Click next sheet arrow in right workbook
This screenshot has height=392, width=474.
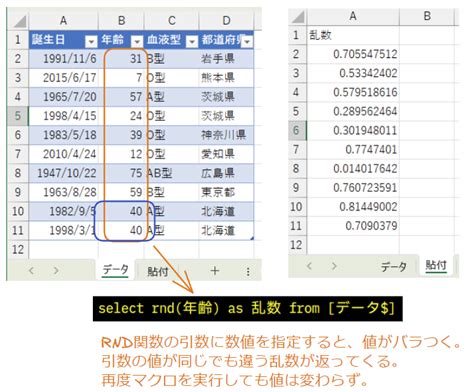coord(334,266)
